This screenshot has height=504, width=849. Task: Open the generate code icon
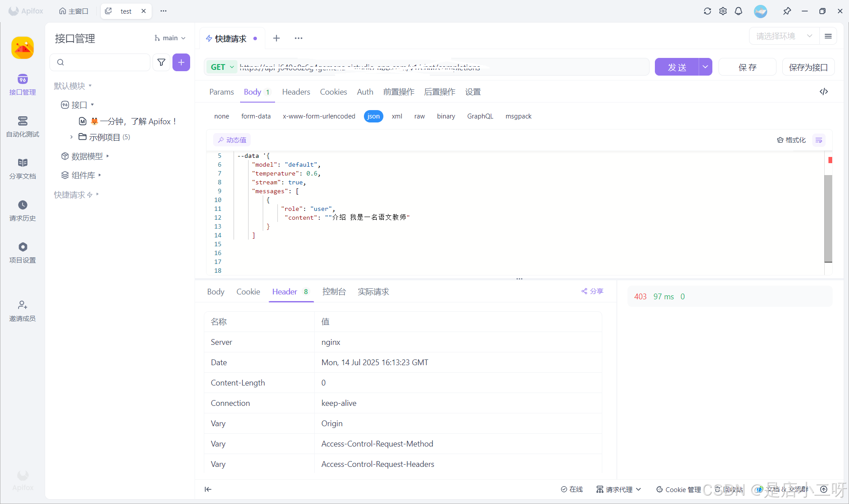point(824,92)
